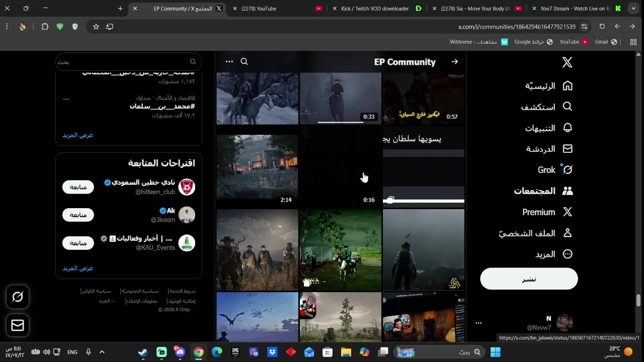Close the EP Community tab
644x362 pixels.
pos(135,9)
